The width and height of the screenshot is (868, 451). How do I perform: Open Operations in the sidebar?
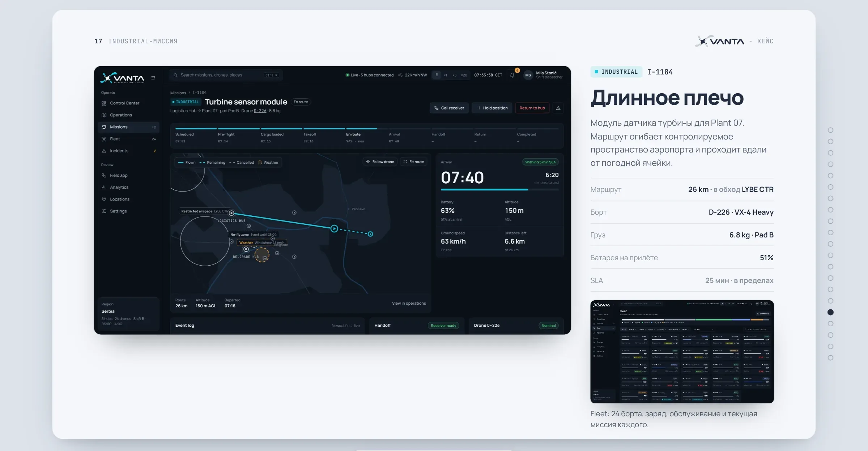(x=128, y=115)
